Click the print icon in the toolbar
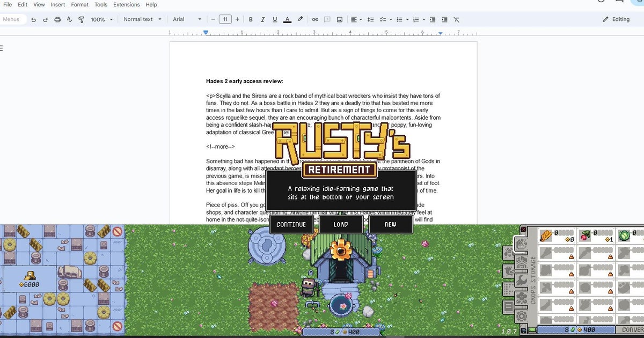Screen dimensions: 644x338 [x=57, y=19]
